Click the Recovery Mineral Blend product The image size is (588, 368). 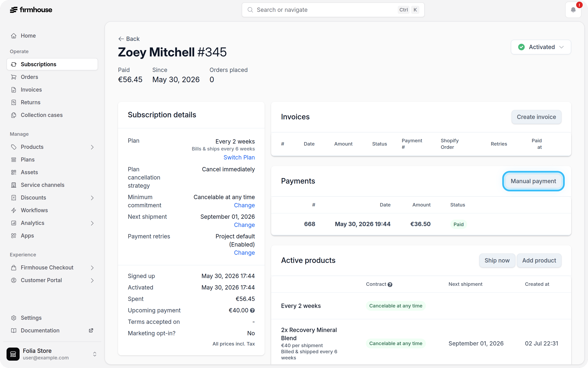(309, 334)
